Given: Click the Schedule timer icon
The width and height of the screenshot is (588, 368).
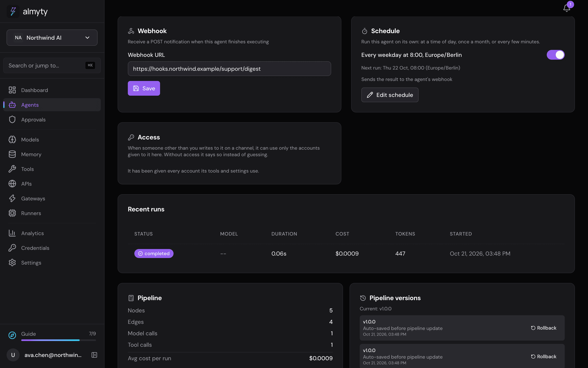Looking at the screenshot, I should (364, 31).
